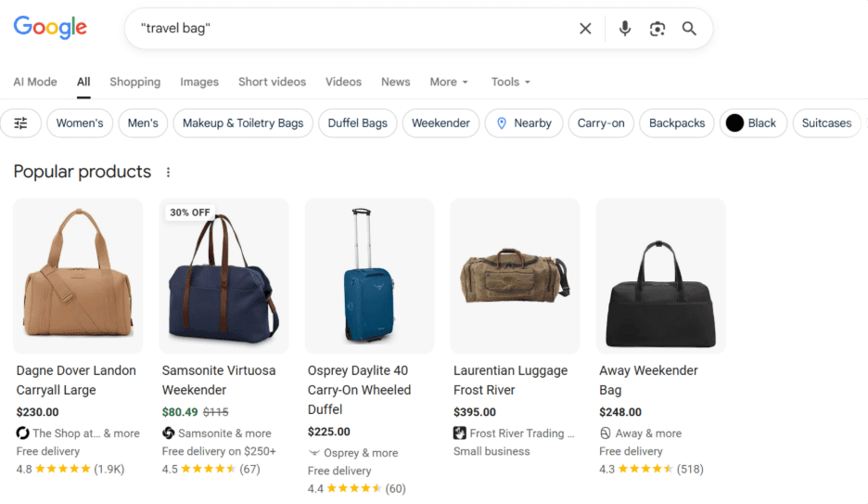Expand the More dropdown menu
The width and height of the screenshot is (868, 504).
pyautogui.click(x=449, y=82)
